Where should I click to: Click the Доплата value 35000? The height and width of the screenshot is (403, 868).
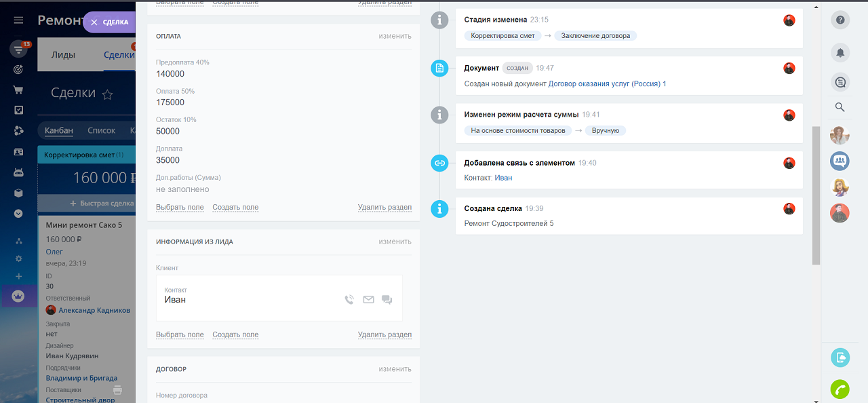pyautogui.click(x=167, y=160)
